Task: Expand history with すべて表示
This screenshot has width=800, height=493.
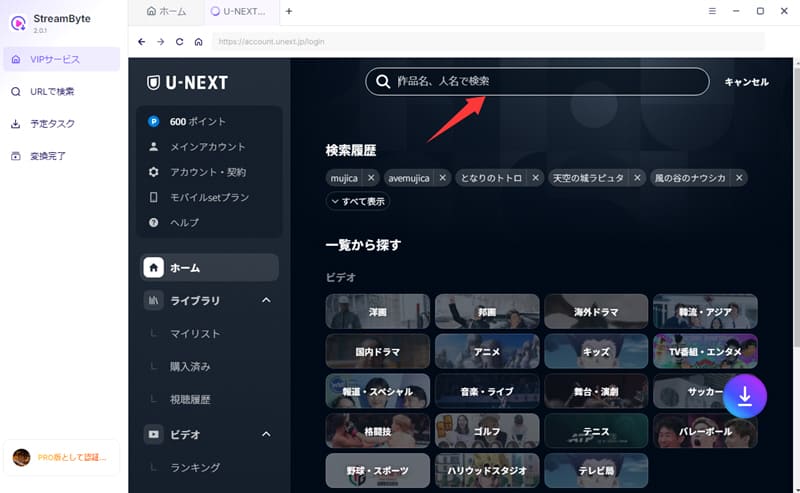Action: pyautogui.click(x=358, y=201)
